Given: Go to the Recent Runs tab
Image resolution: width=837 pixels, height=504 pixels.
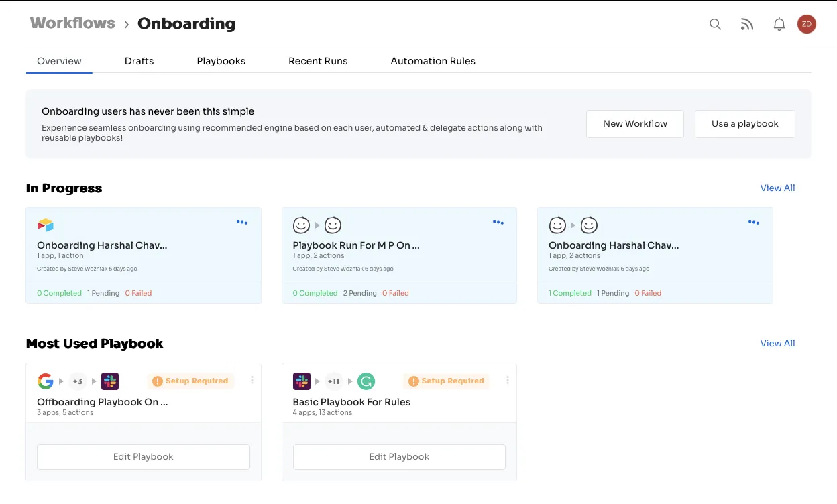Looking at the screenshot, I should click(x=318, y=61).
